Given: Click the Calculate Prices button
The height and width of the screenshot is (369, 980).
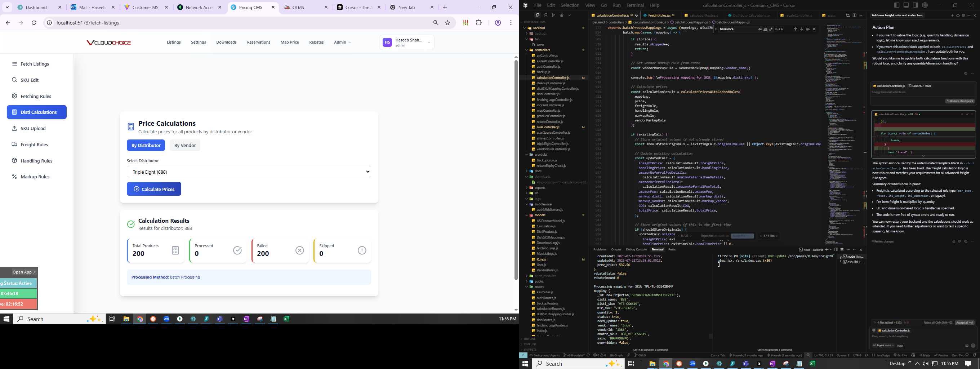Looking at the screenshot, I should (x=154, y=189).
